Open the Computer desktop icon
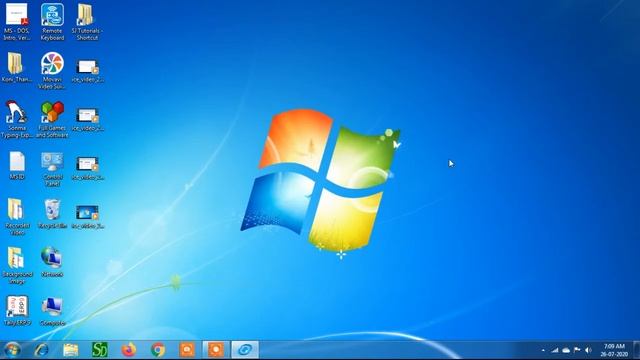Screen dimensions: 640x360 point(52,311)
